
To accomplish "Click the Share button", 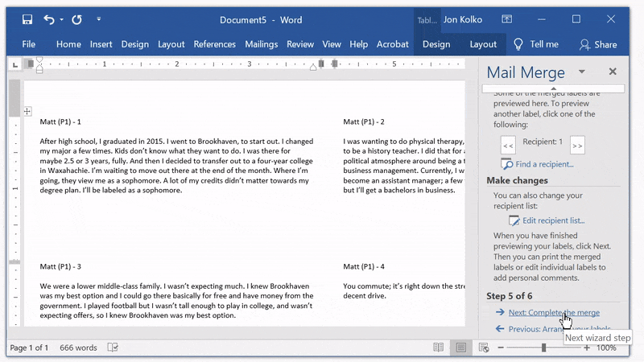I will point(598,45).
